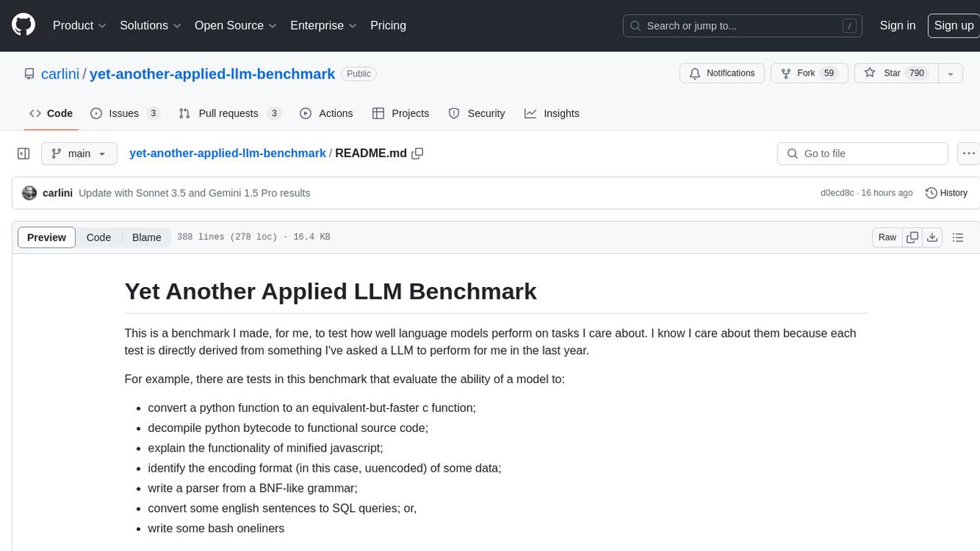The image size is (980, 551).
Task: Click the Sign up button
Action: pyautogui.click(x=953, y=25)
